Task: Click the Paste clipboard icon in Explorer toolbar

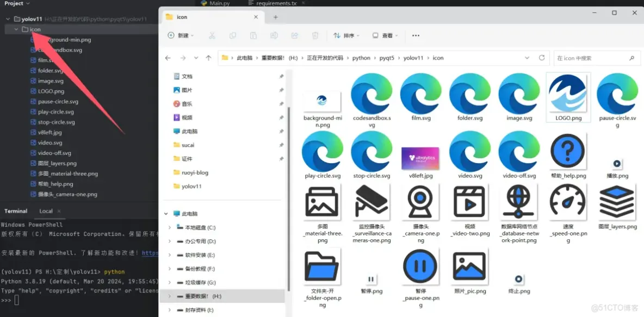Action: pos(253,36)
